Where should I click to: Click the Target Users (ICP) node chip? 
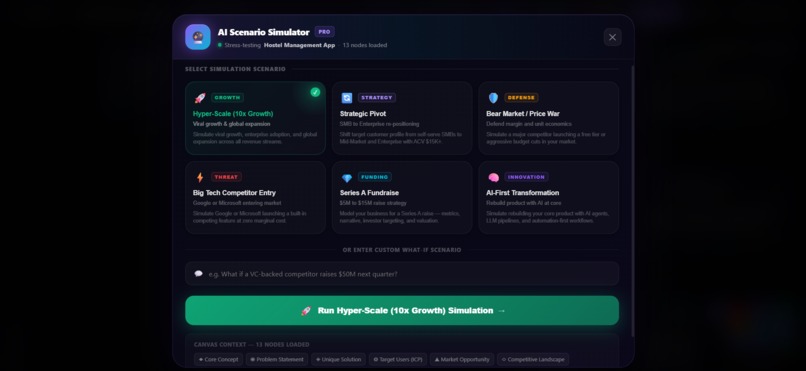tap(398, 360)
